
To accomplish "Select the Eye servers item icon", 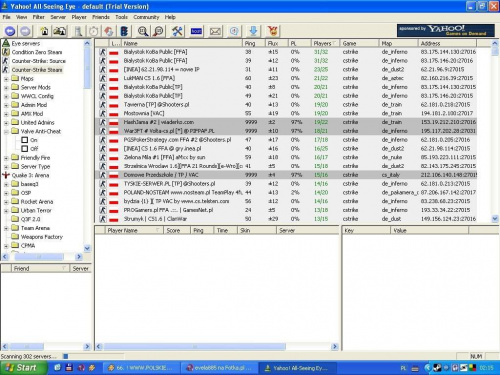I will (6, 43).
